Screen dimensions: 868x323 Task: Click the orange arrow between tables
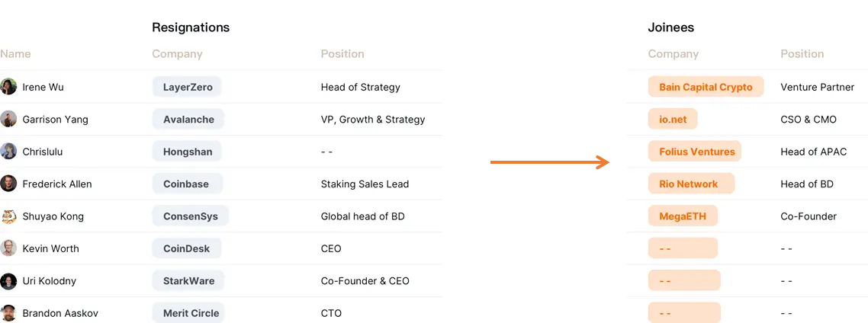[x=548, y=162]
